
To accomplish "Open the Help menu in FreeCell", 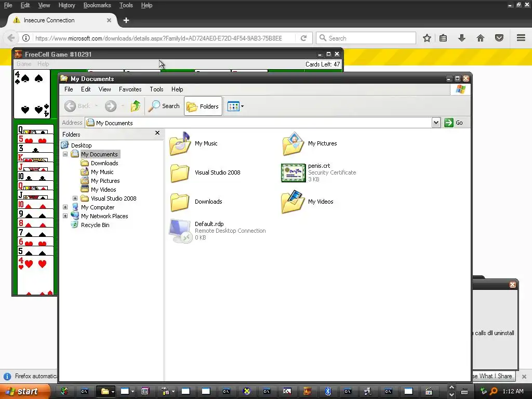I will click(x=43, y=64).
